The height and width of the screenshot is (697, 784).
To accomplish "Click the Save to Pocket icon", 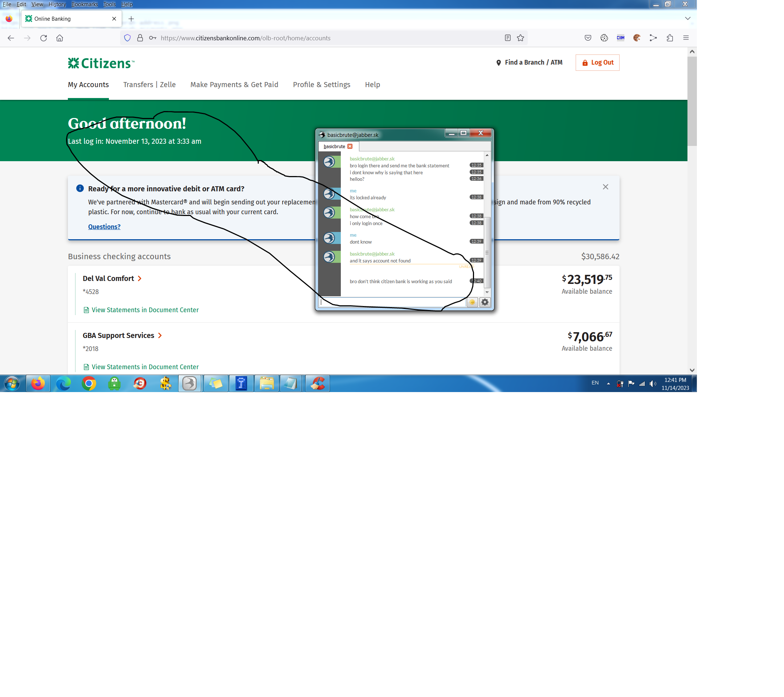I will 588,38.
